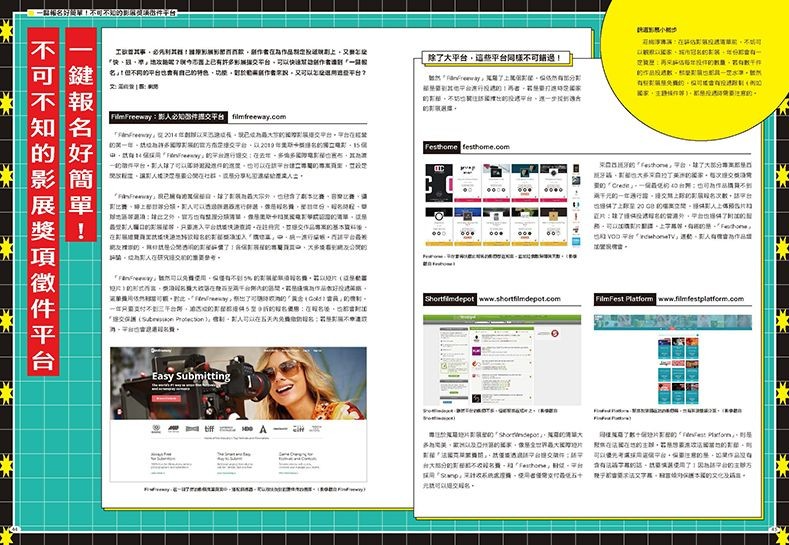Open the festhome.com link
789x545 pixels.
click(x=486, y=147)
